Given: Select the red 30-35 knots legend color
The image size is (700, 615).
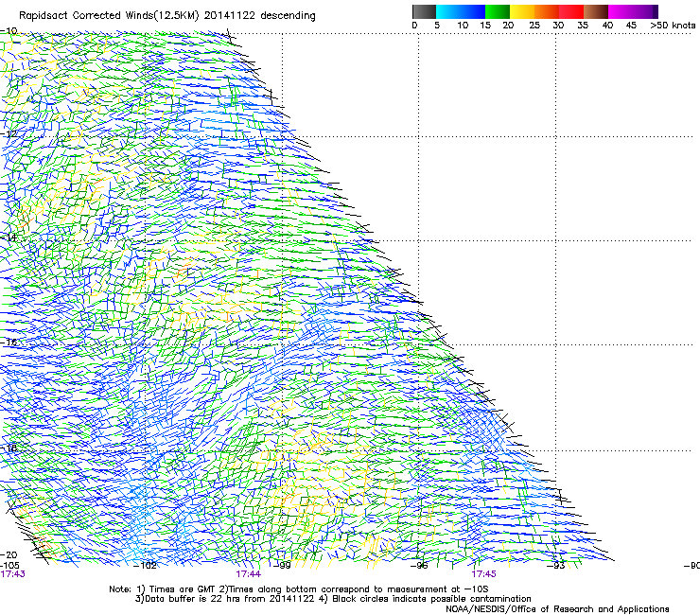Looking at the screenshot, I should (x=571, y=11).
